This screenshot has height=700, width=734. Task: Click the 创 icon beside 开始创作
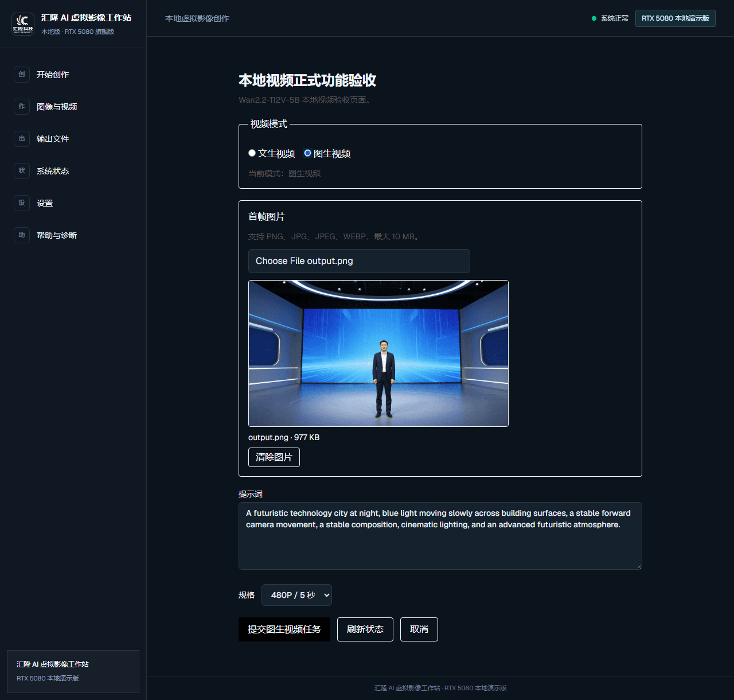point(22,75)
